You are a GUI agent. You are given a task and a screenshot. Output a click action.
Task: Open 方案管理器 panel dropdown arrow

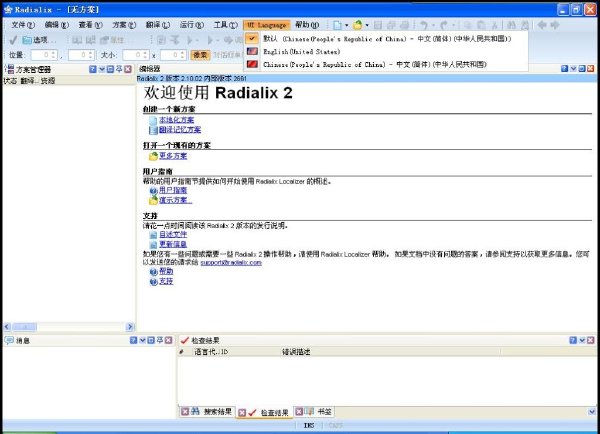point(102,69)
